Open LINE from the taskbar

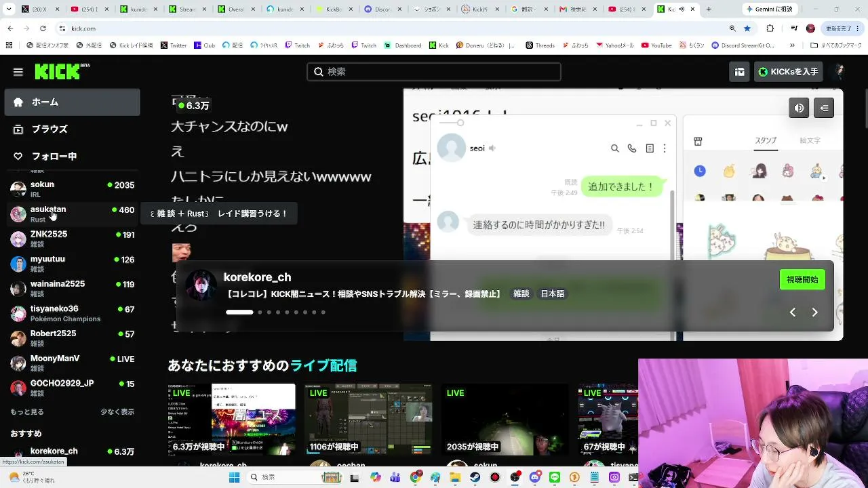pos(555,477)
